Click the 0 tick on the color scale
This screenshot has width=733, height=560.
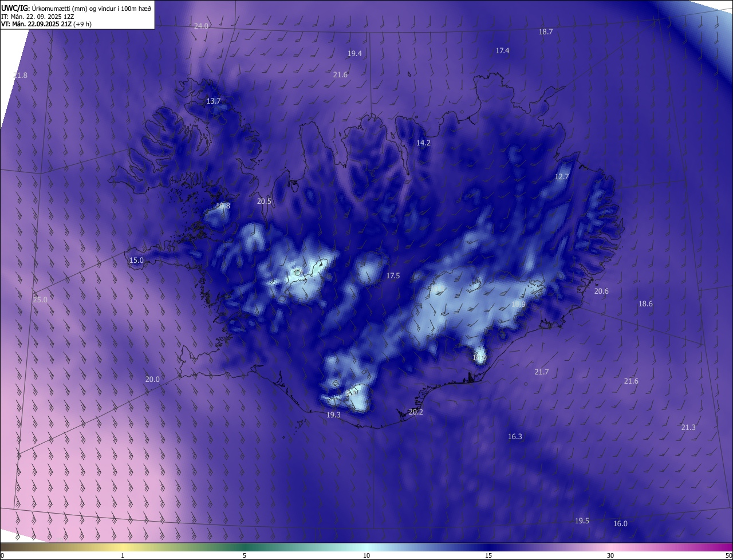[2, 555]
